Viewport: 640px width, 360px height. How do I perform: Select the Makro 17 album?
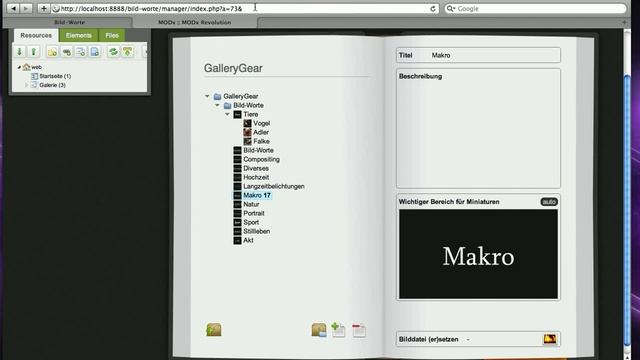(257, 195)
